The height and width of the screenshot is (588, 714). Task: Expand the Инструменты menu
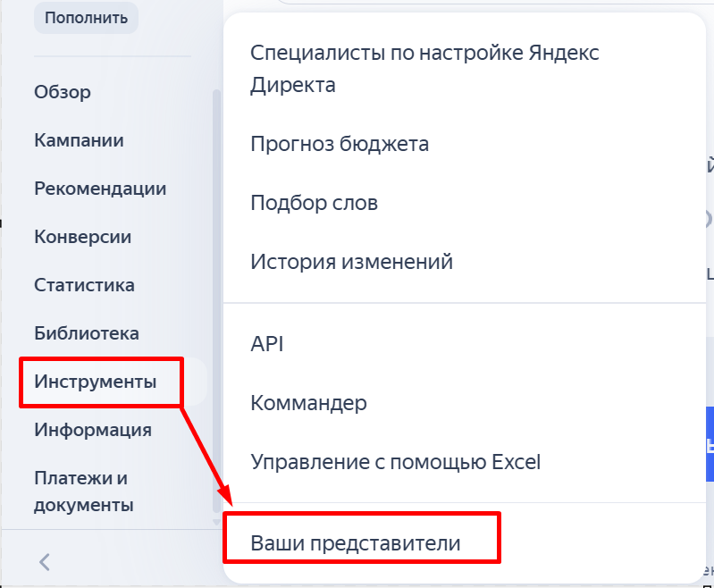[x=96, y=382]
